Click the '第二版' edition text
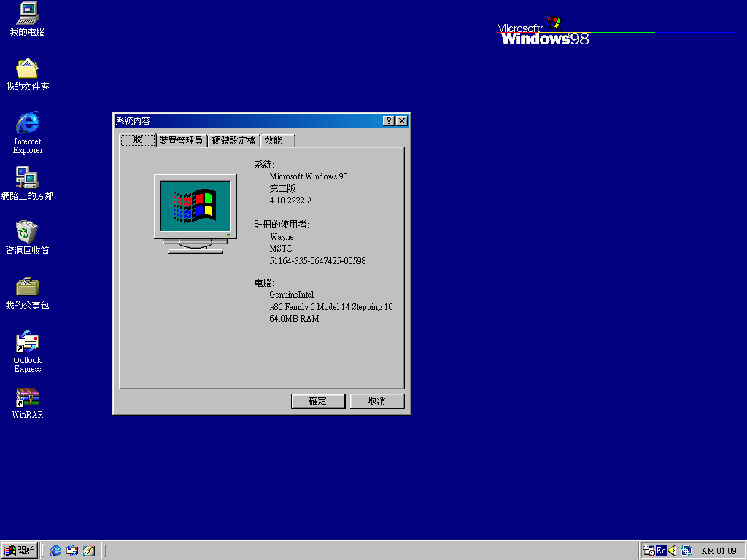The width and height of the screenshot is (747, 560). tap(283, 189)
